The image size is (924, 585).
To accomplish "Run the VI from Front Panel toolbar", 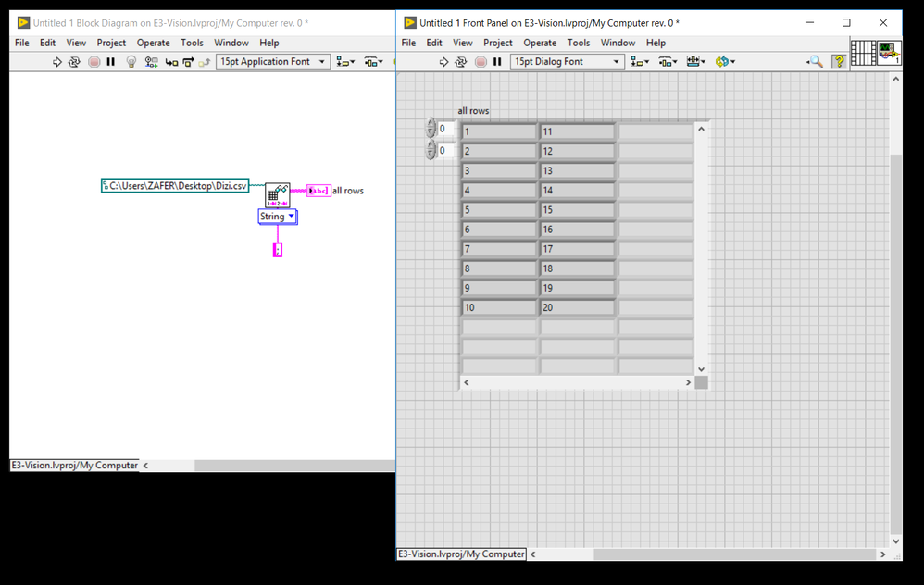I will pos(443,62).
